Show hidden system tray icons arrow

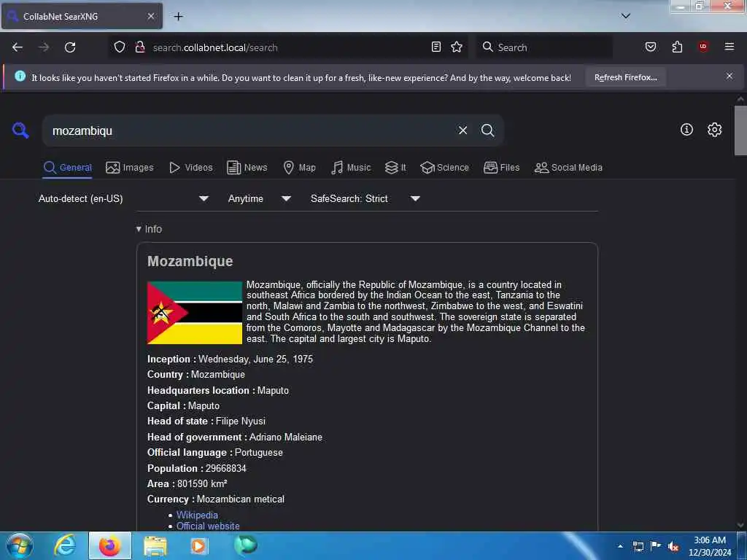pyautogui.click(x=620, y=546)
